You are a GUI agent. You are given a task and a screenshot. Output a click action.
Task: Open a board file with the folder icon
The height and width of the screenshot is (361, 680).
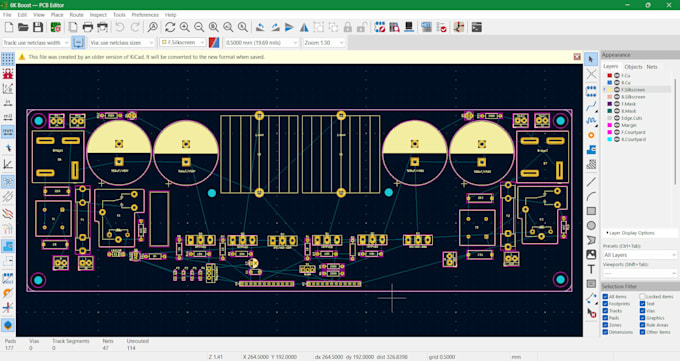point(23,27)
